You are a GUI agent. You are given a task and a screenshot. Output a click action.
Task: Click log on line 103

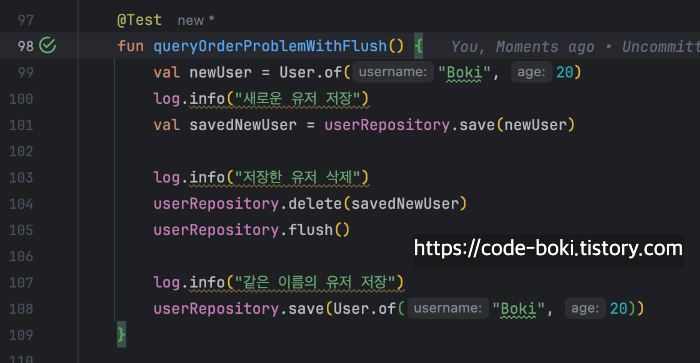[x=167, y=178]
